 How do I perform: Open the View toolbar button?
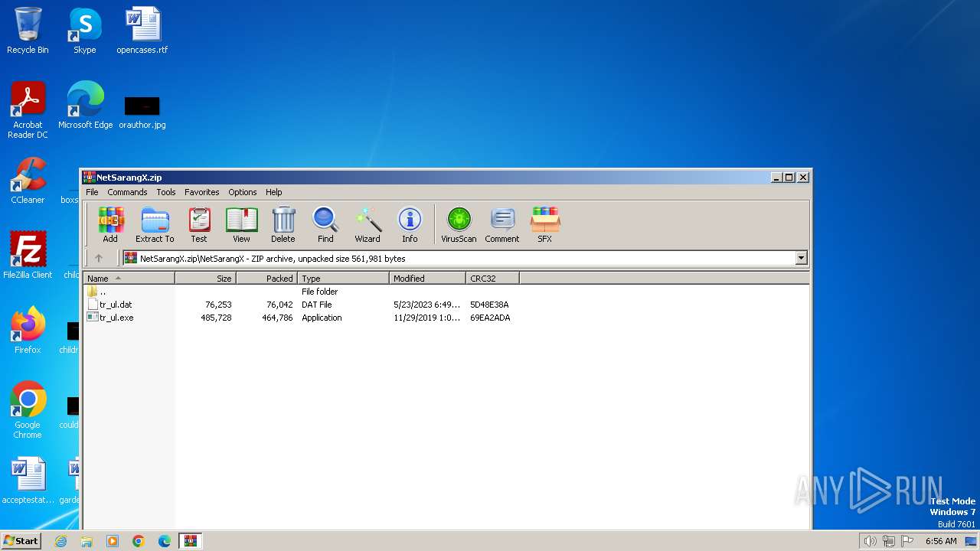point(241,224)
